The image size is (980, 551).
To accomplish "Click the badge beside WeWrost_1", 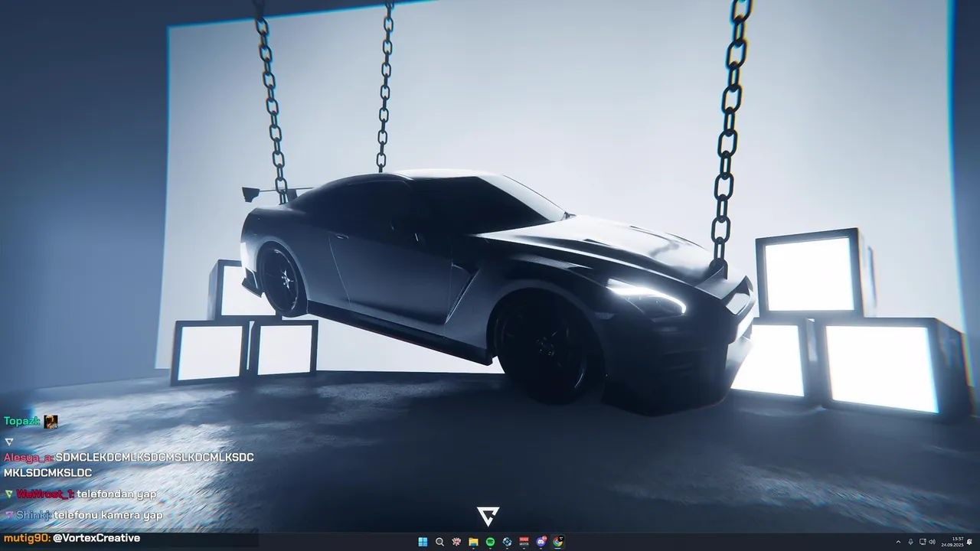I will coord(8,494).
